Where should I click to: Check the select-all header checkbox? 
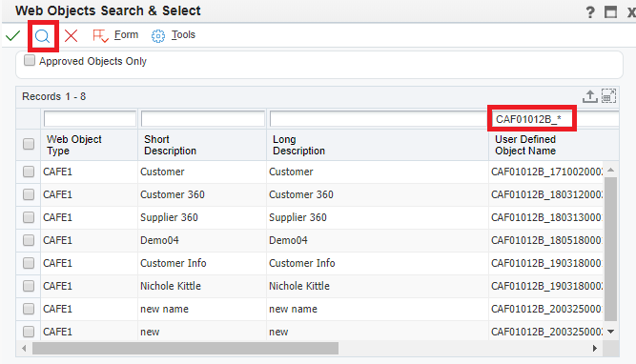[29, 144]
